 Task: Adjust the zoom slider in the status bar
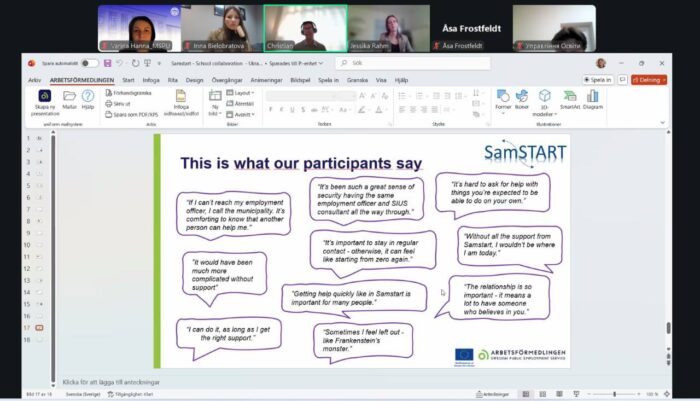point(614,394)
